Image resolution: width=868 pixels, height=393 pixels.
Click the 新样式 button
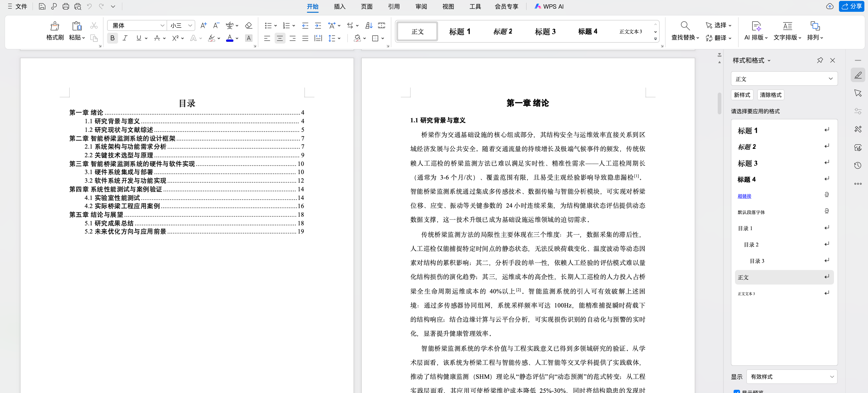[x=742, y=95]
